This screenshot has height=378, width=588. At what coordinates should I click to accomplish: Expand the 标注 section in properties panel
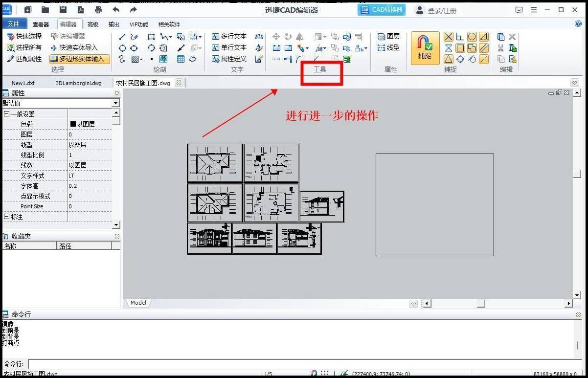click(5, 216)
